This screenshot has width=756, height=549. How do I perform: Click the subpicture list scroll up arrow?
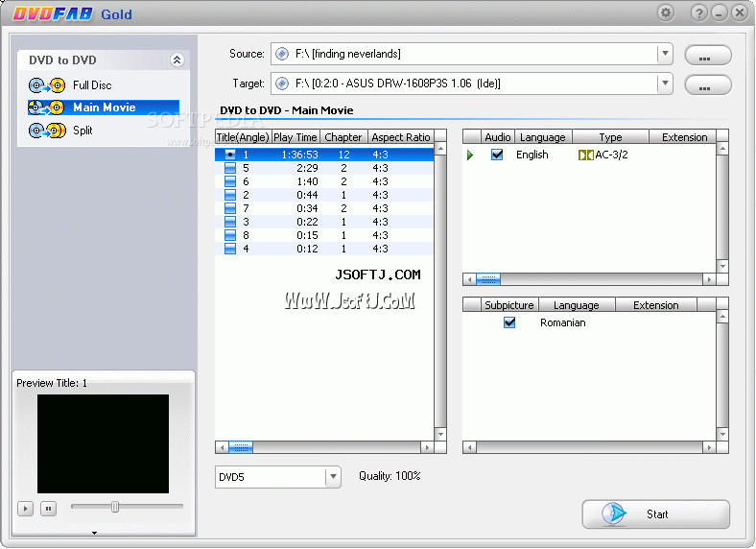(722, 317)
